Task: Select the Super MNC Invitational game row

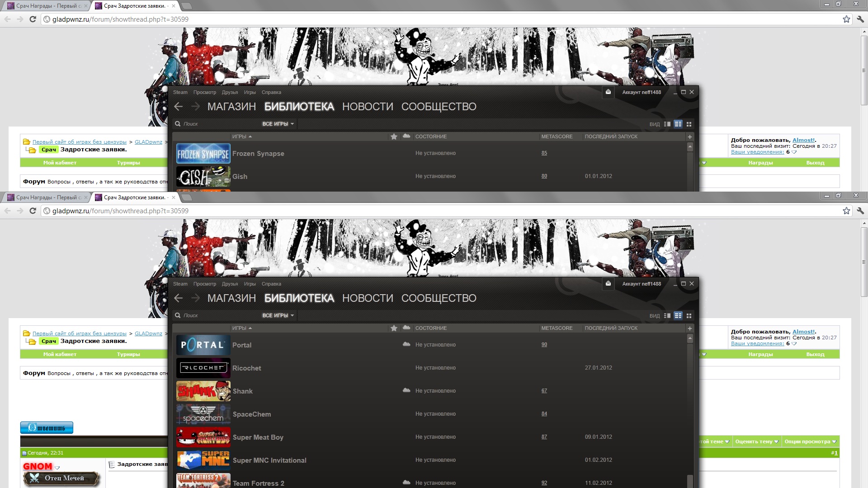Action: pos(269,460)
